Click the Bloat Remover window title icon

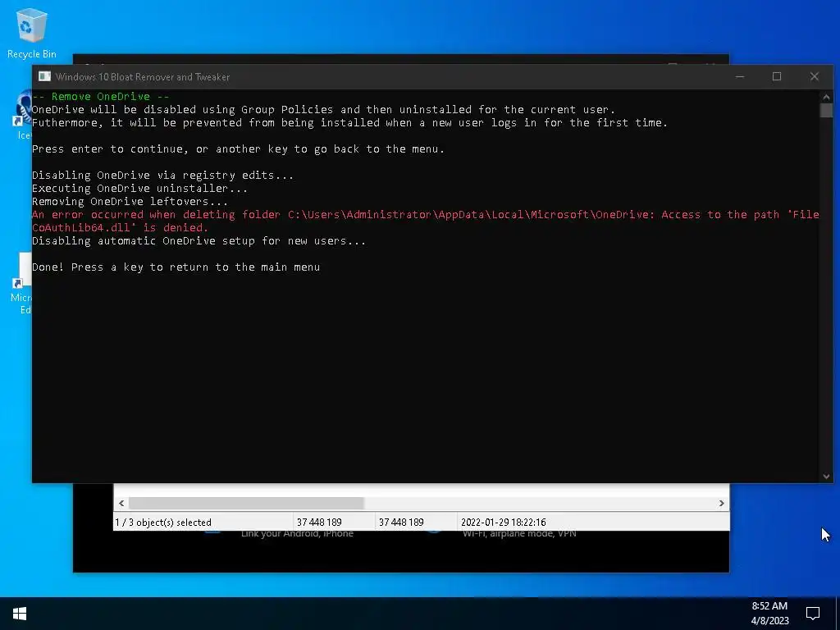coord(44,76)
